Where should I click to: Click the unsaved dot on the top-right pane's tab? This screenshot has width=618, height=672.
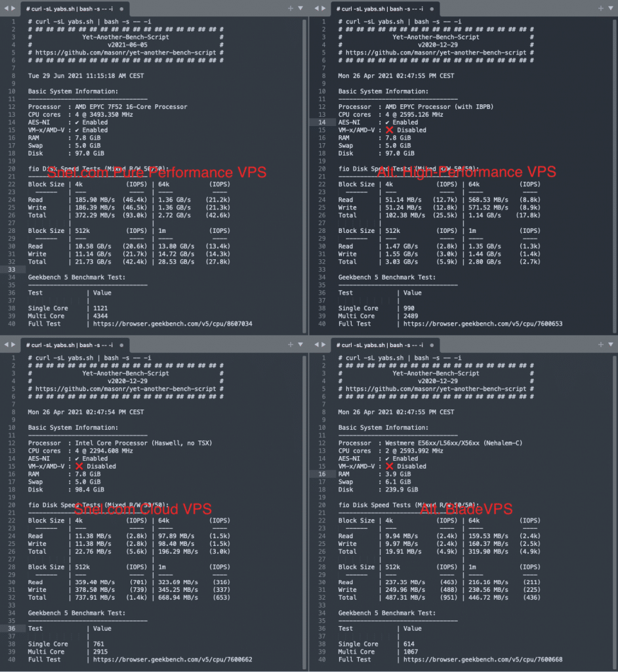pyautogui.click(x=432, y=9)
